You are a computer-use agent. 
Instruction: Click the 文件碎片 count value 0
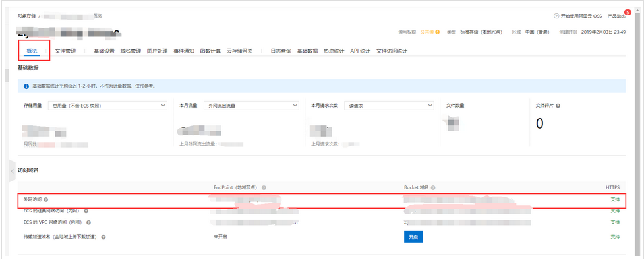(540, 123)
